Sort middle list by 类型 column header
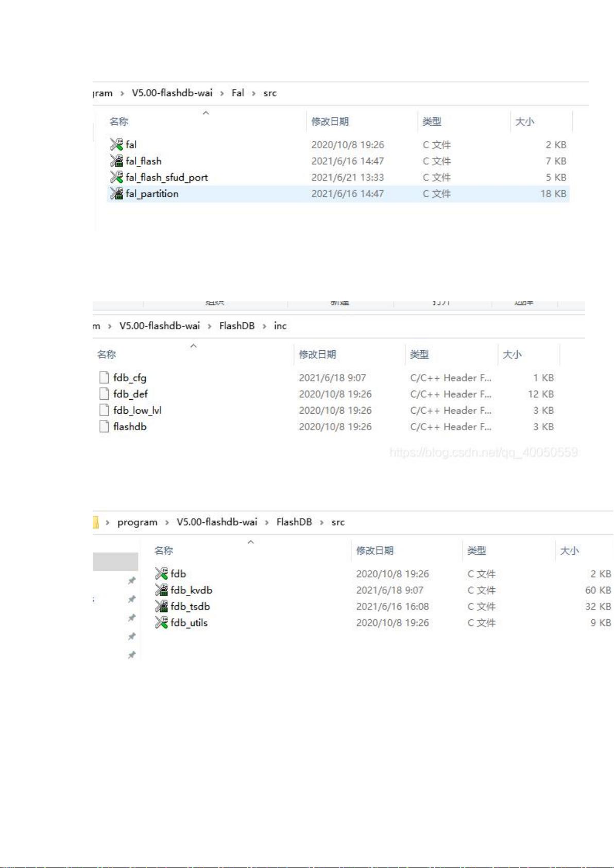This screenshot has height=868, width=614. pyautogui.click(x=419, y=354)
